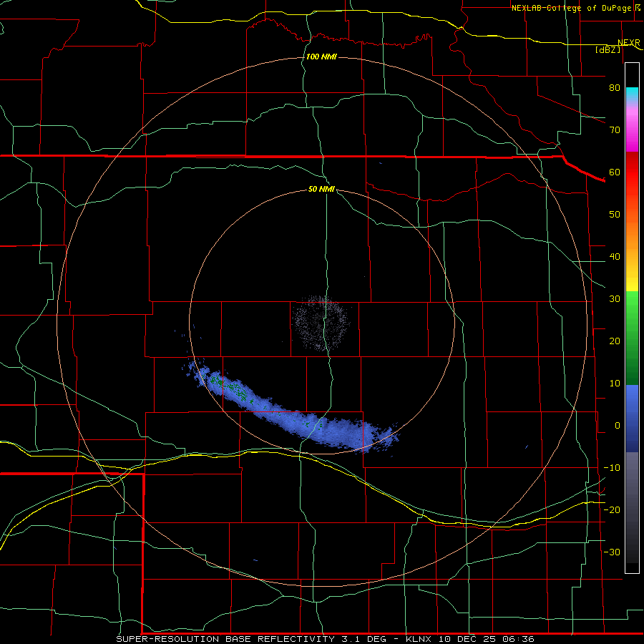Select the 50 value on the dBZ scale
This screenshot has width=644, height=644.
(615, 215)
